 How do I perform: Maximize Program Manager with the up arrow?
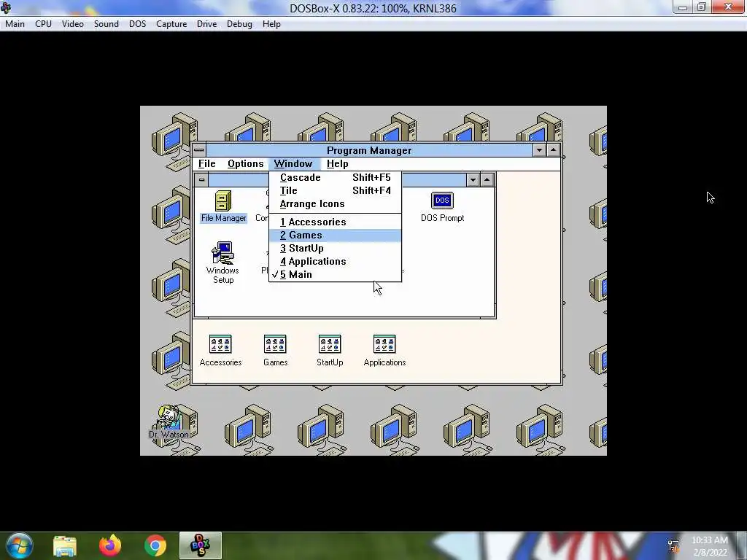(x=553, y=150)
